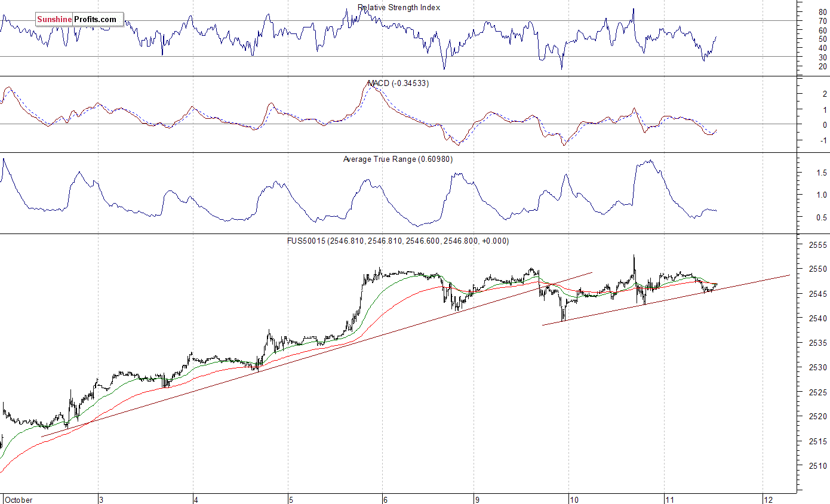Image resolution: width=830 pixels, height=504 pixels.
Task: Click the 2520 price axis value
Action: pyautogui.click(x=818, y=416)
